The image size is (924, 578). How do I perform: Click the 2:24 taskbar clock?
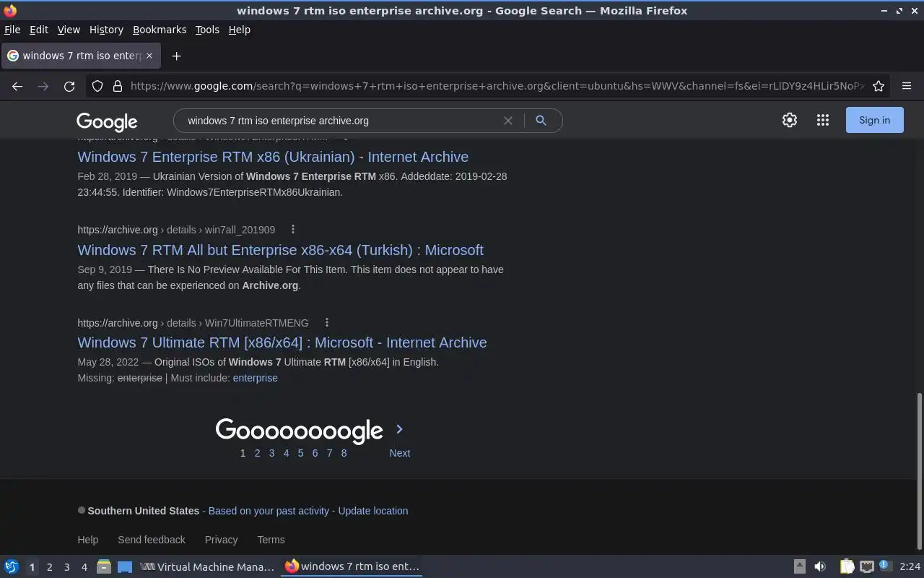pyautogui.click(x=910, y=566)
